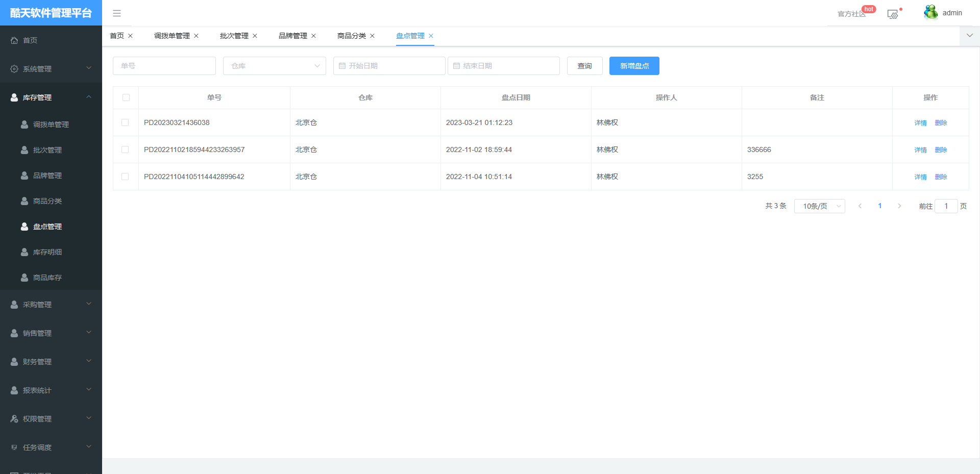Type in the 单号 search input field

164,65
